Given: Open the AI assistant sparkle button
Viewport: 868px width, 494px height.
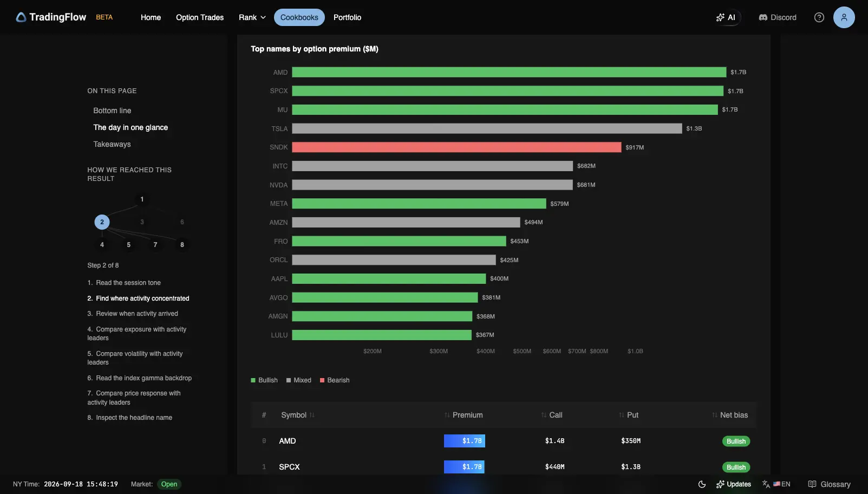Looking at the screenshot, I should coord(726,17).
